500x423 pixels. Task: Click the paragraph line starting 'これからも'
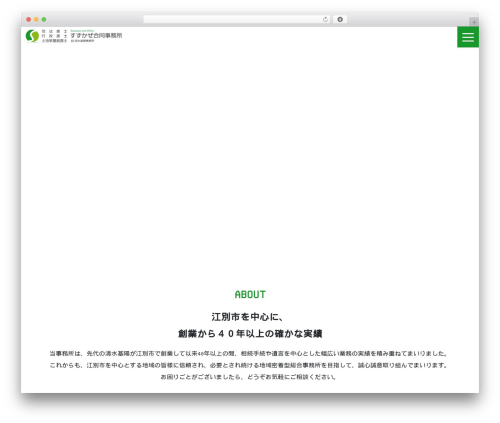tap(248, 365)
